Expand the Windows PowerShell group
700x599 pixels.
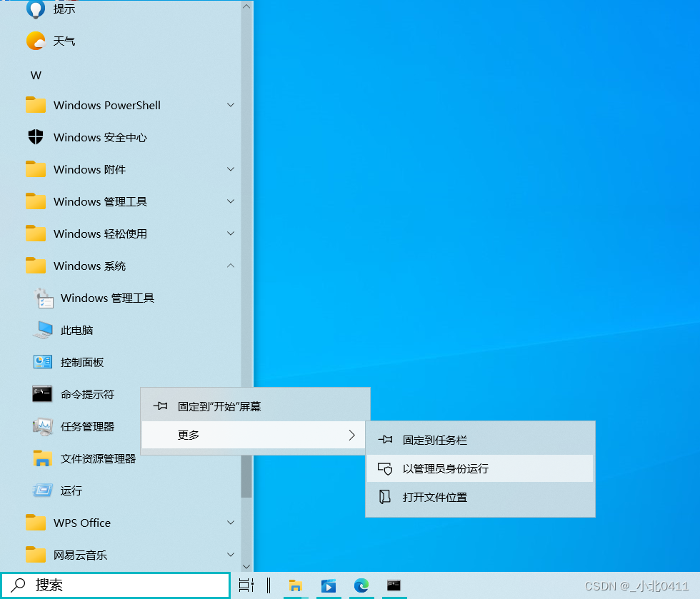click(x=230, y=105)
